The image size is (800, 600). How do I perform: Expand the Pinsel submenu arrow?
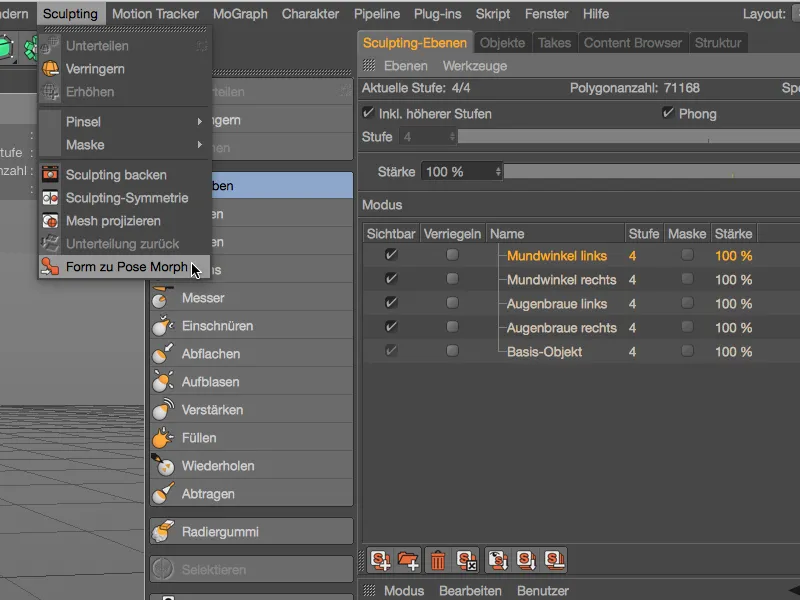pyautogui.click(x=199, y=121)
